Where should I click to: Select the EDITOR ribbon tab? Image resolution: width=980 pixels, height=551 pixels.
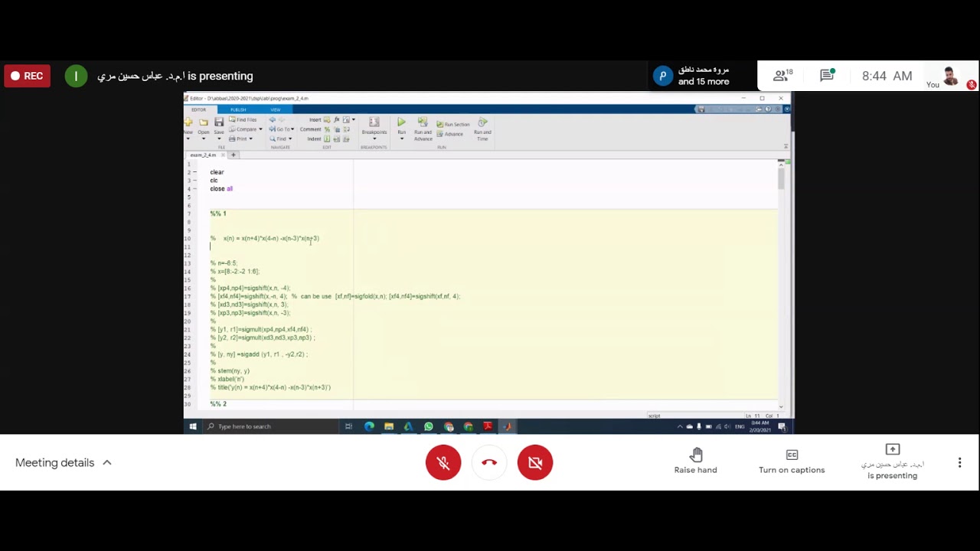pyautogui.click(x=198, y=109)
